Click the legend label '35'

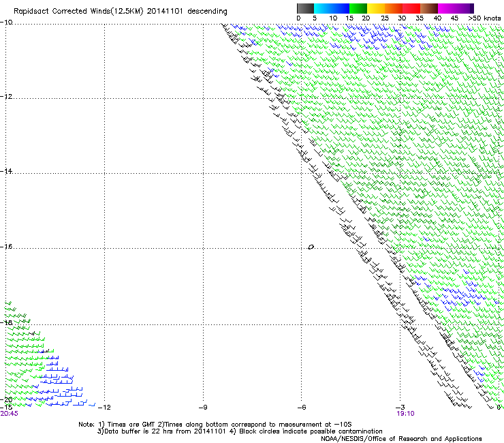point(420,18)
